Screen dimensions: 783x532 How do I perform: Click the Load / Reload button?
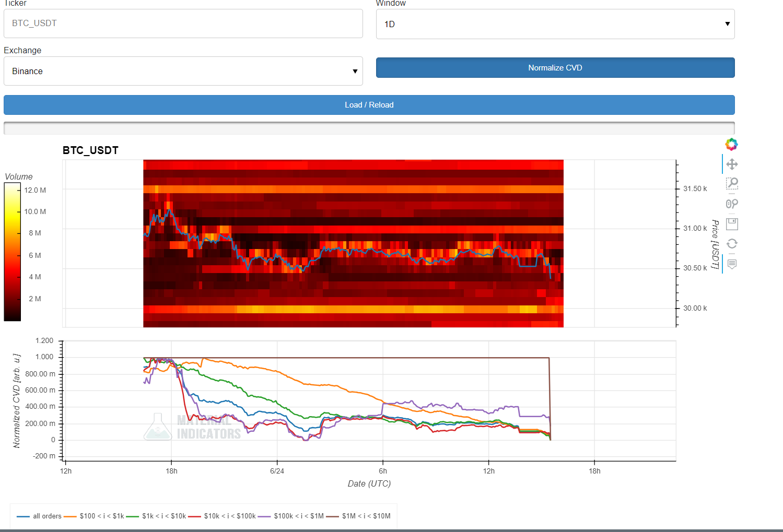[x=369, y=105]
